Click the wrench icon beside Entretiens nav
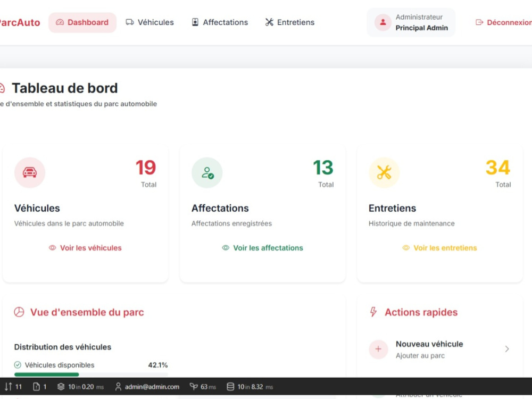532x399 pixels. [269, 22]
